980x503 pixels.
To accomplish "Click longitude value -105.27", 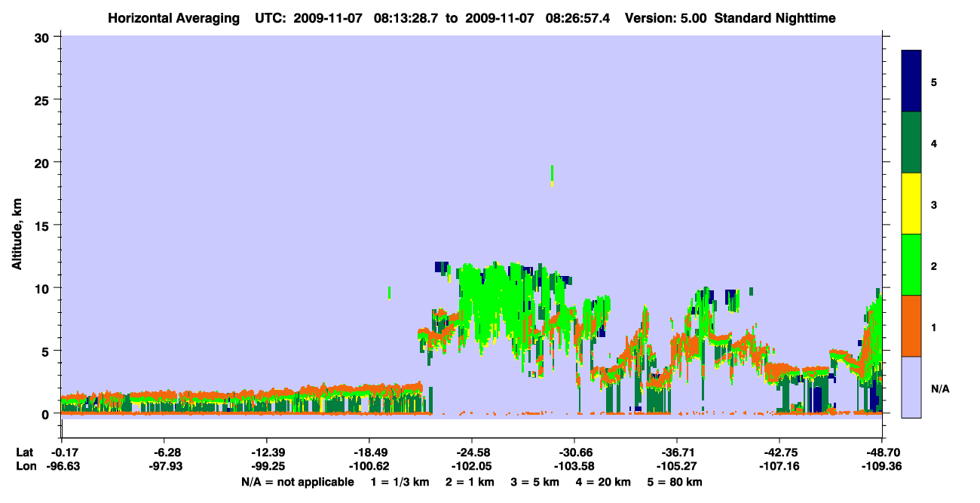I will pos(677,466).
